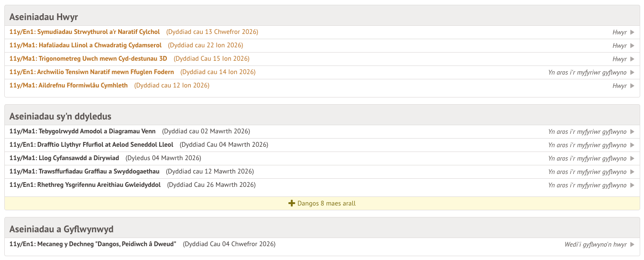Open Trigonometreg Uwch mewn Cyd-destunau 3D
The image size is (644, 260).
pyautogui.click(x=88, y=59)
